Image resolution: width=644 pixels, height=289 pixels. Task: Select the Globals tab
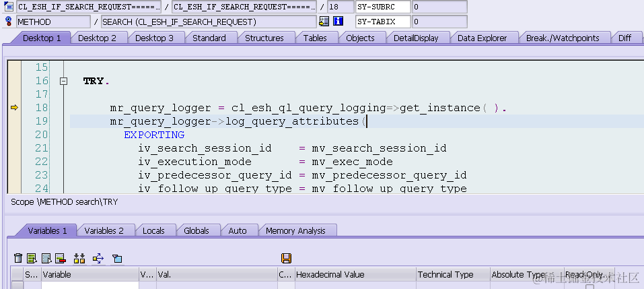(x=196, y=230)
